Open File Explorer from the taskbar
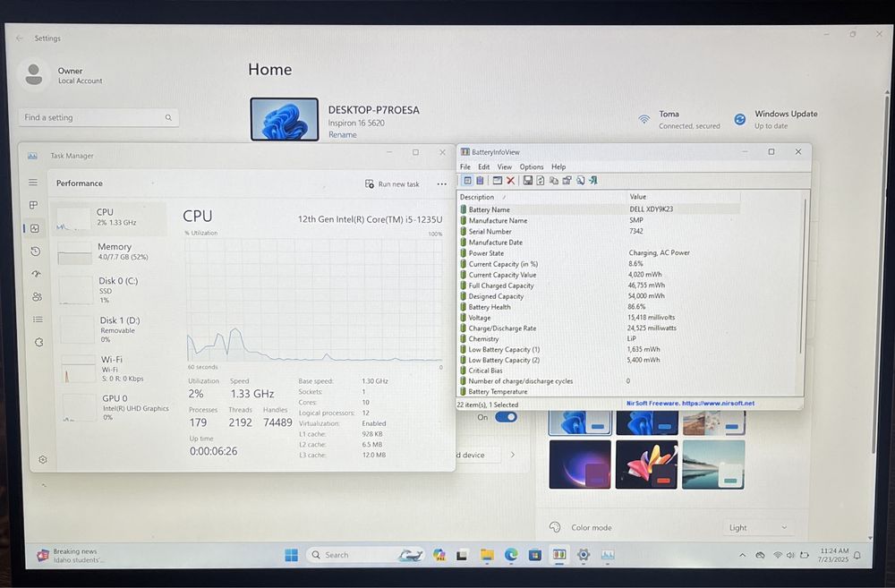895x588 pixels. coord(487,555)
